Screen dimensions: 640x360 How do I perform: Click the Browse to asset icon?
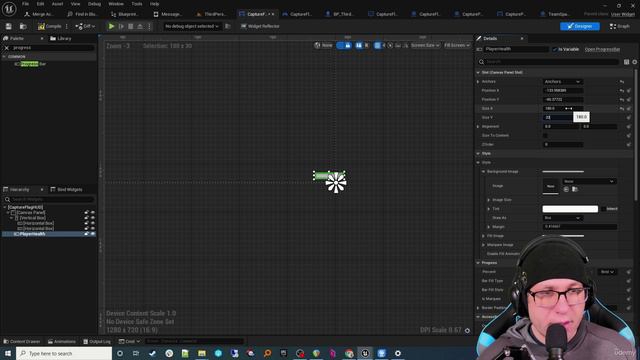[x=23, y=26]
